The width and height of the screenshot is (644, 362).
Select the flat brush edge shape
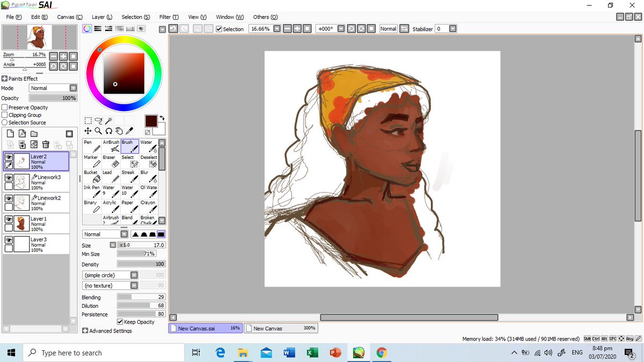click(x=161, y=234)
